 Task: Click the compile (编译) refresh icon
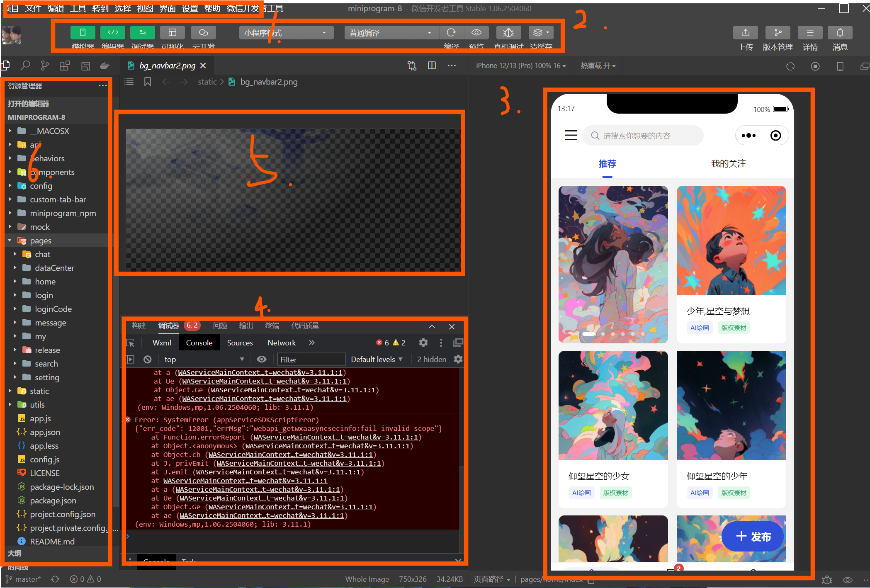pyautogui.click(x=451, y=32)
